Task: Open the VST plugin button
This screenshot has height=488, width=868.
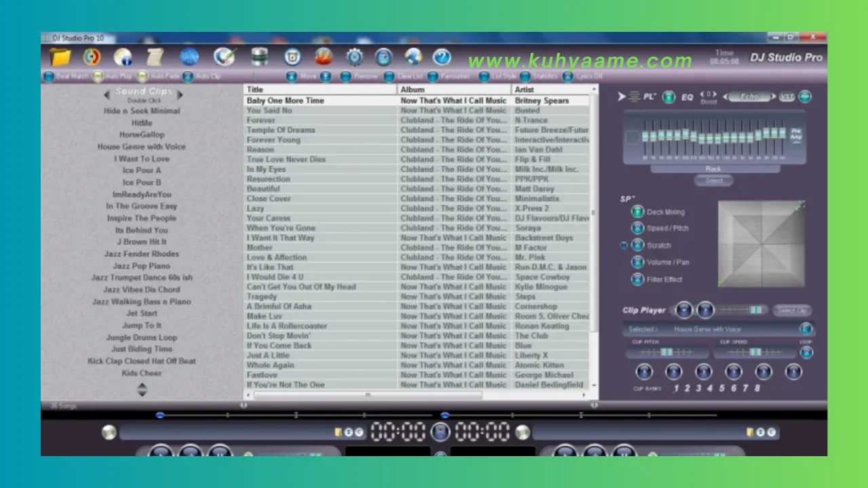Action: (x=787, y=97)
